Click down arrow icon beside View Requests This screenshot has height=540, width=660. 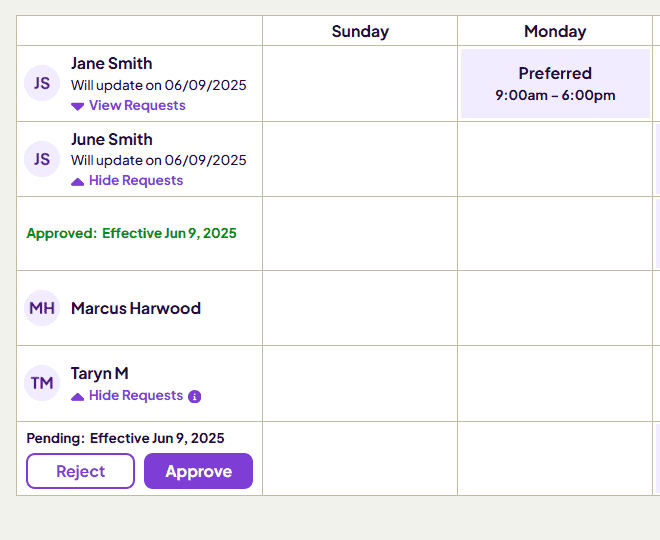pos(78,106)
